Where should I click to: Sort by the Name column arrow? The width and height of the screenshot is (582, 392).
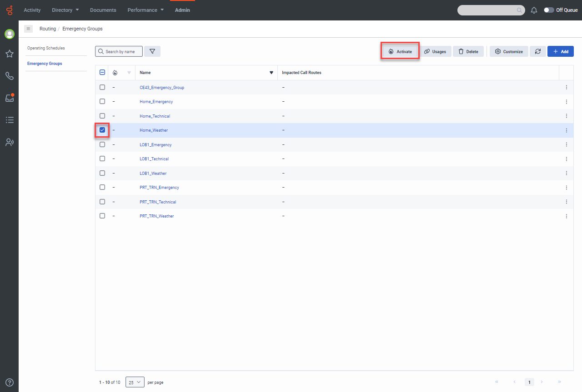[271, 73]
